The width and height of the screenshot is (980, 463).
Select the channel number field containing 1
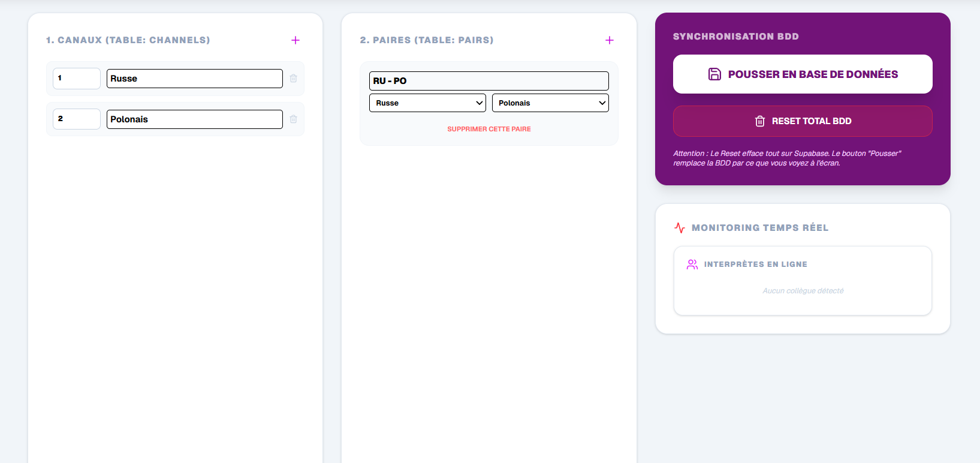[x=76, y=79]
